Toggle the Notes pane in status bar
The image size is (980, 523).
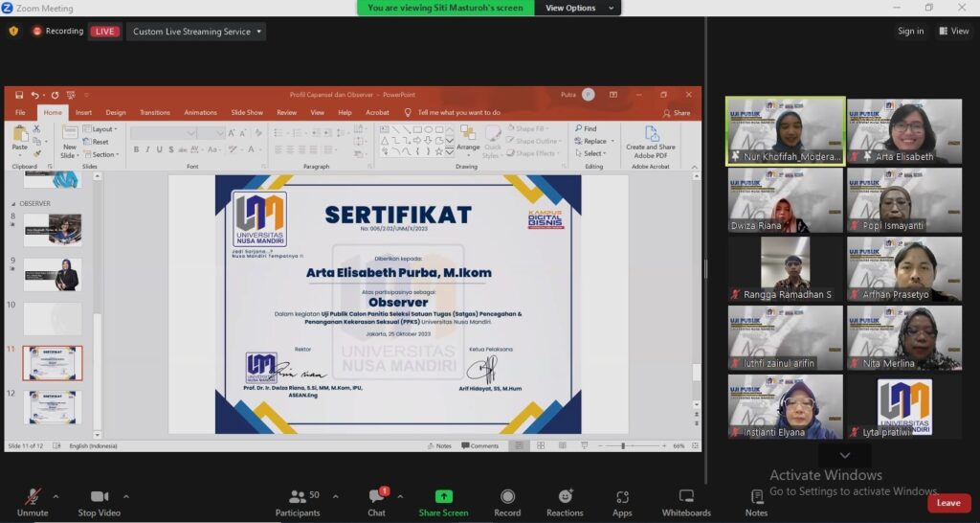point(439,446)
